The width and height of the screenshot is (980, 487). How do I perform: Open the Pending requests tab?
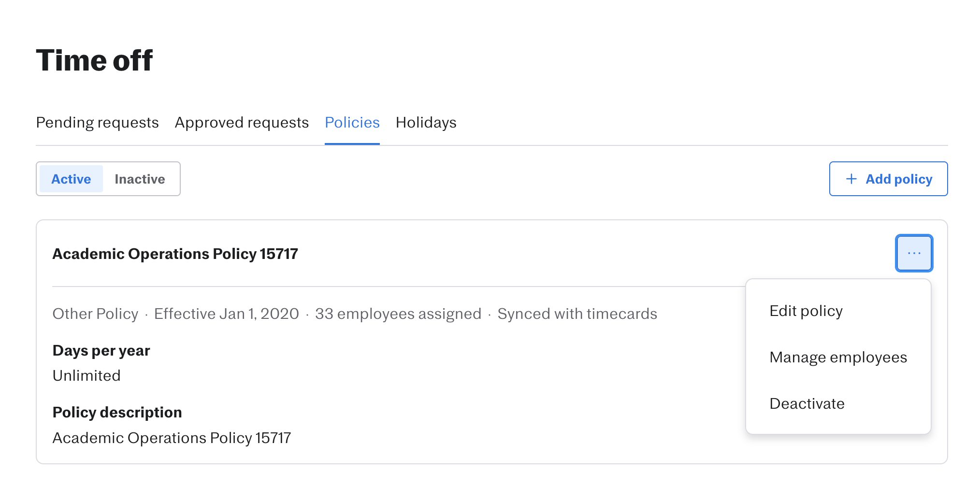(97, 123)
